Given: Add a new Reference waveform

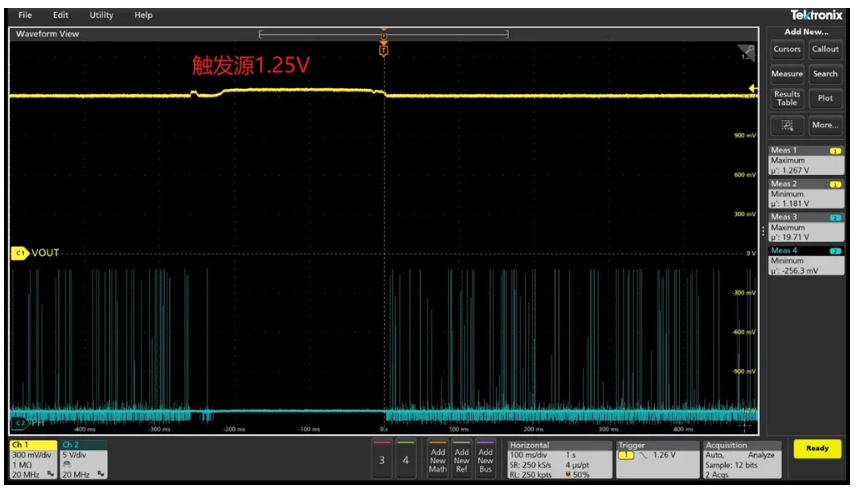Looking at the screenshot, I should click(461, 459).
